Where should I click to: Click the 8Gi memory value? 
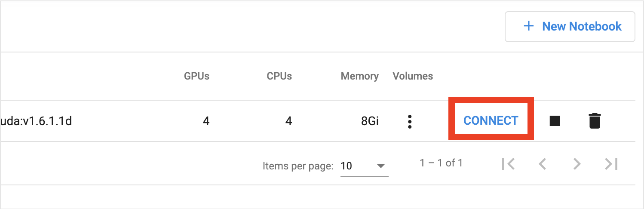[x=370, y=121]
